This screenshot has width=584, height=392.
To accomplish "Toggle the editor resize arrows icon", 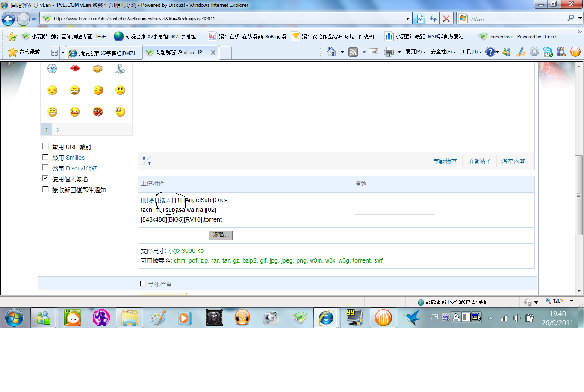I will [146, 161].
